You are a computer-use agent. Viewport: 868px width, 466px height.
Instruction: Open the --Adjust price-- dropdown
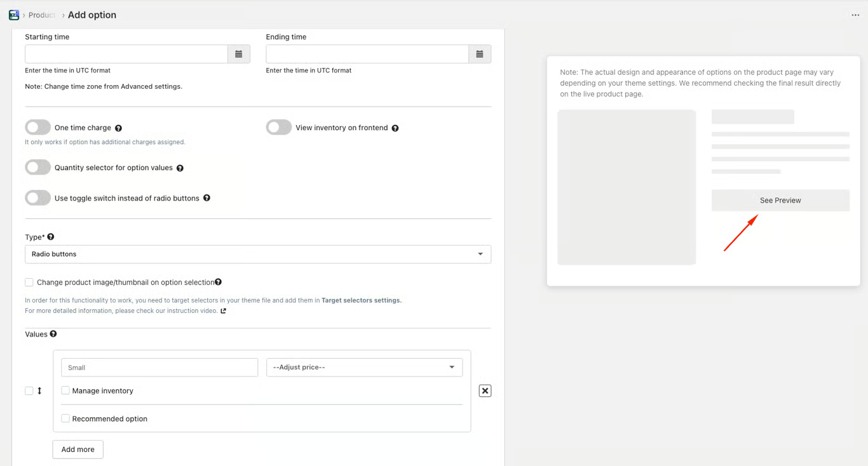point(364,367)
